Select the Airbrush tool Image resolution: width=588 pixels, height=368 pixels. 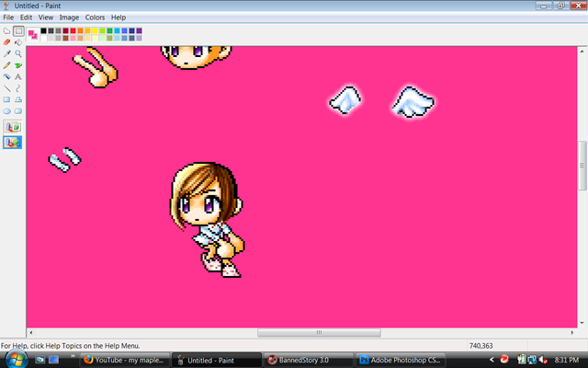[x=6, y=76]
